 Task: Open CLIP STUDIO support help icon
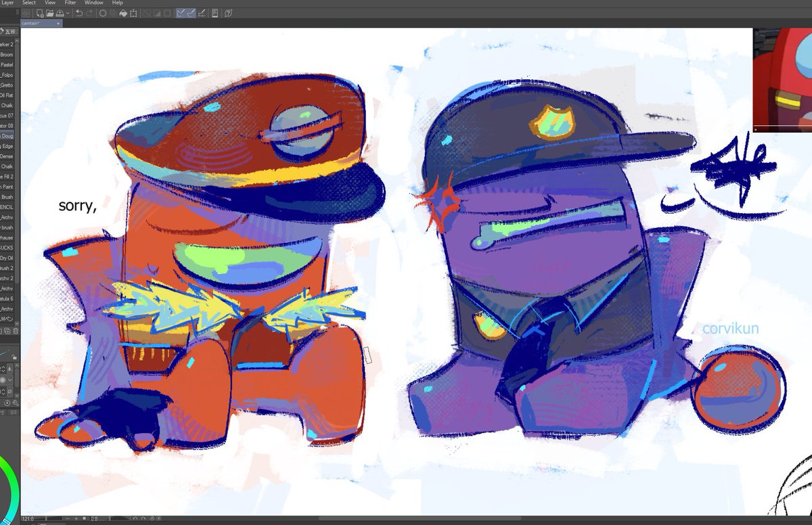coord(228,13)
